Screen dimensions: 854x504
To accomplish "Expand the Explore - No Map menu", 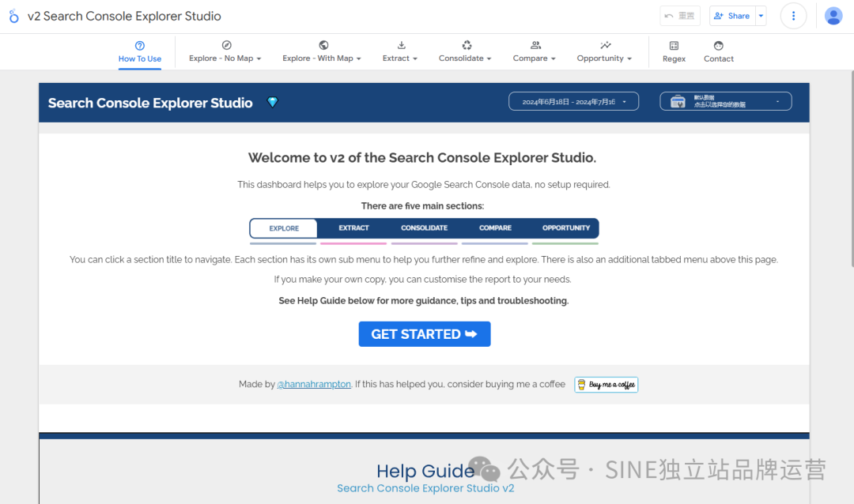I will pos(225,58).
